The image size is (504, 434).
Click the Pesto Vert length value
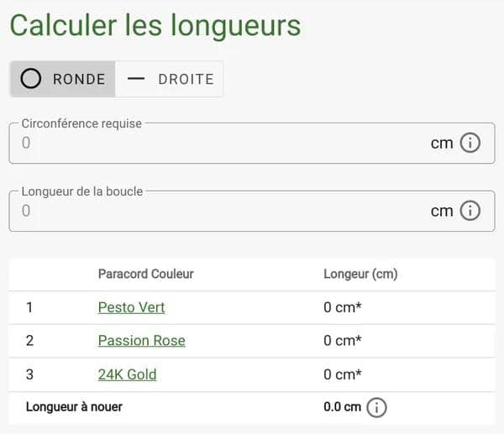pos(343,307)
